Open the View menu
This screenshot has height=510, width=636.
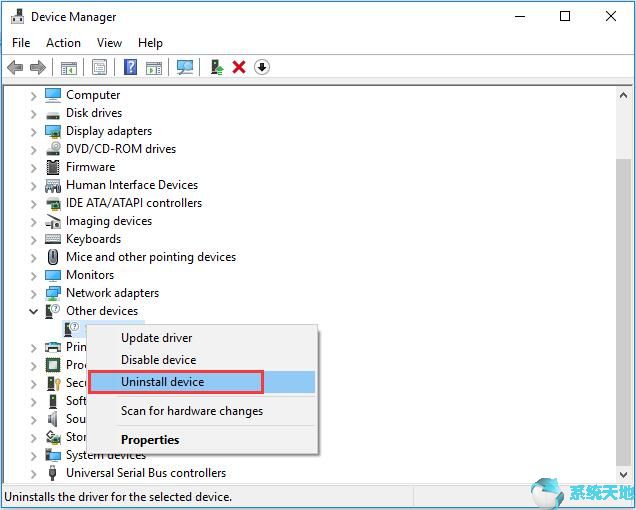click(x=110, y=43)
